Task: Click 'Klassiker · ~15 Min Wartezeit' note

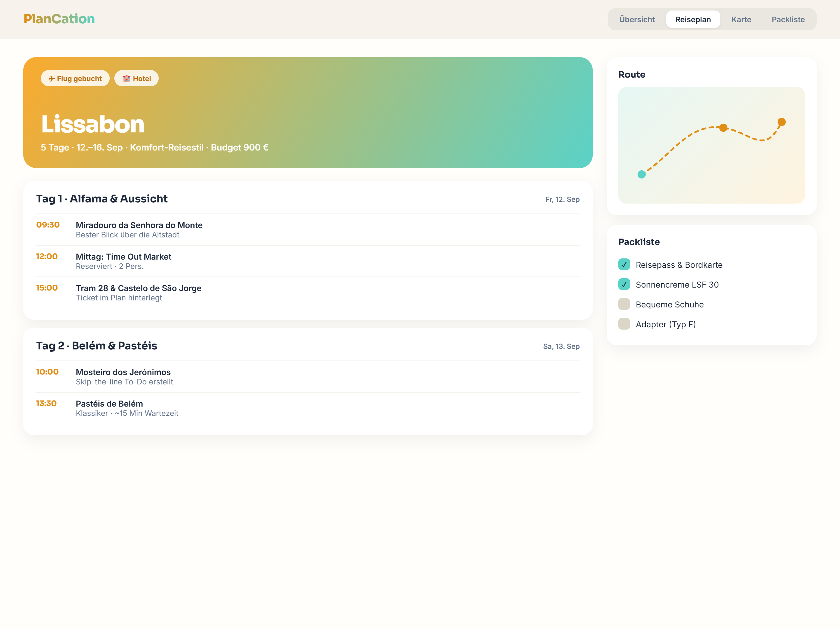Action: pyautogui.click(x=127, y=413)
